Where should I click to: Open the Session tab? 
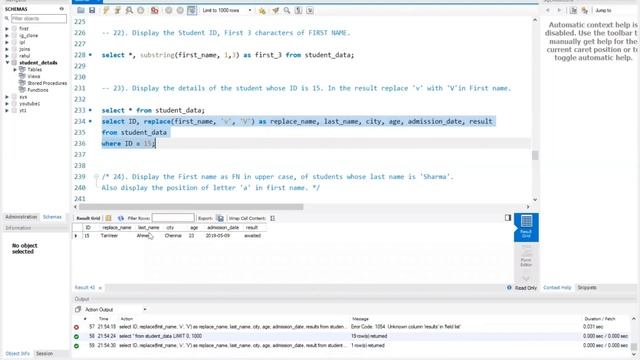(44, 353)
